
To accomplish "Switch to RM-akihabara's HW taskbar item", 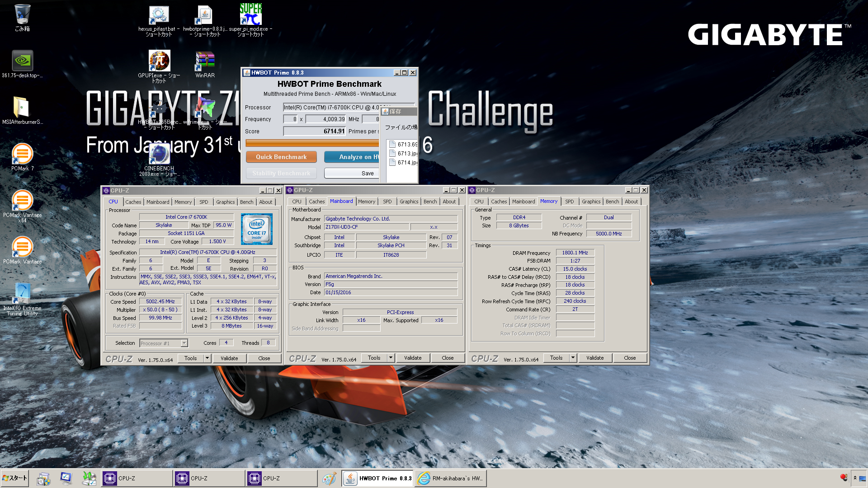I will pyautogui.click(x=450, y=478).
